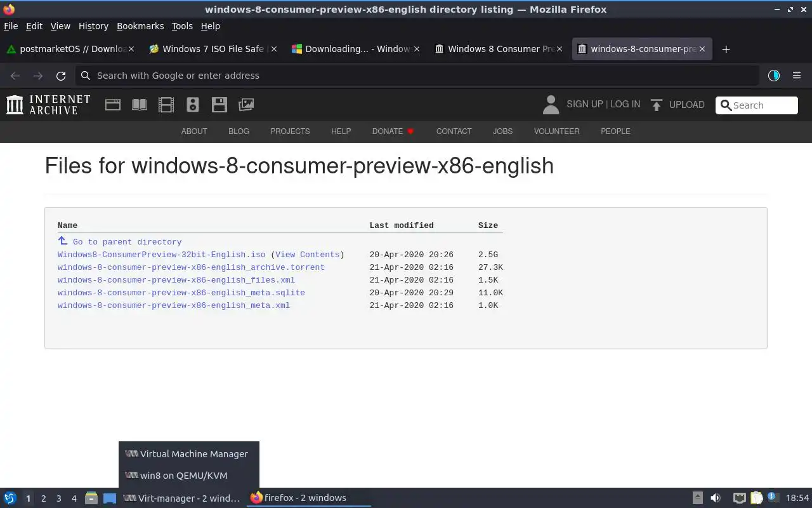Open the Texts book icon

(140, 105)
